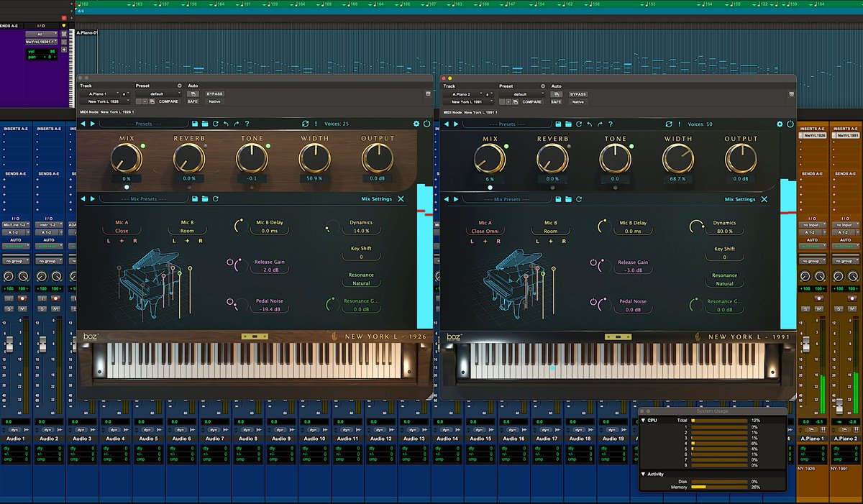Click Audio 1 track name
Viewport: 863px width, 504px height.
pos(15,438)
